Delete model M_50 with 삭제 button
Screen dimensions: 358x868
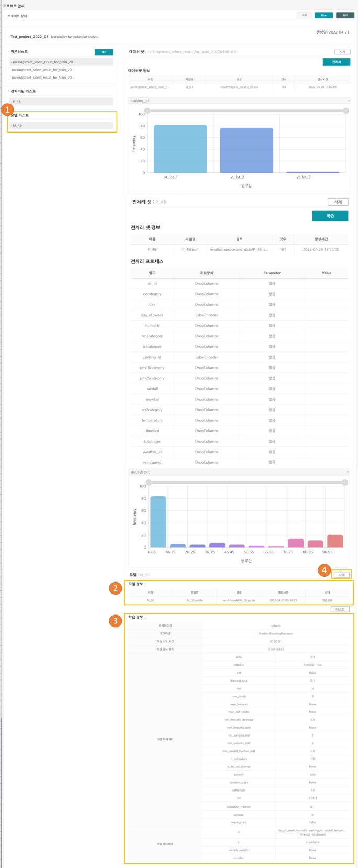click(341, 575)
